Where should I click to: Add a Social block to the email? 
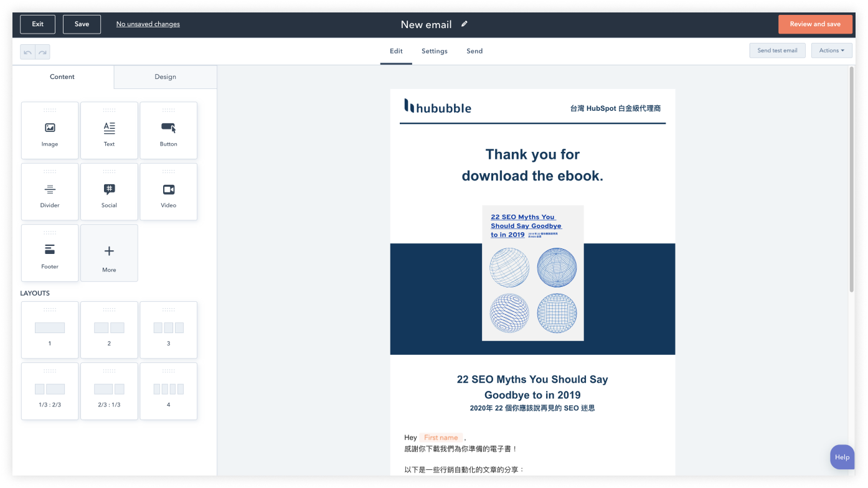109,191
